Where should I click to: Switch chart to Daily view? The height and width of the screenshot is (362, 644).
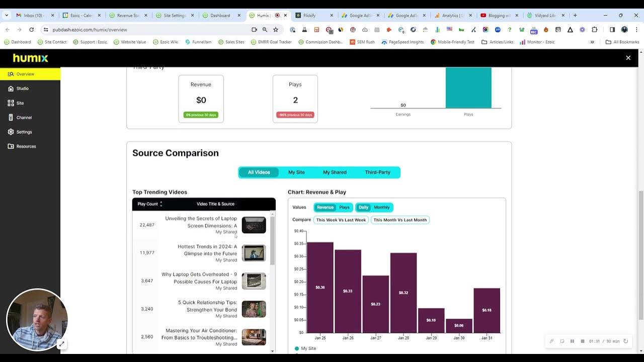[363, 207]
